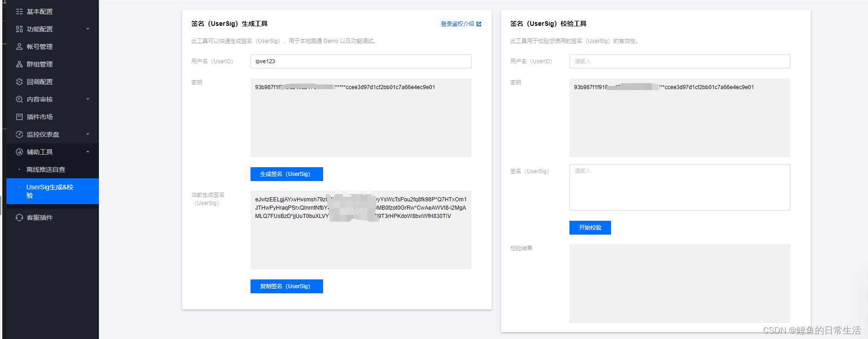This screenshot has height=339, width=868.
Task: Click the 签名 (UserSig) 生成工具 title
Action: pyautogui.click(x=229, y=24)
